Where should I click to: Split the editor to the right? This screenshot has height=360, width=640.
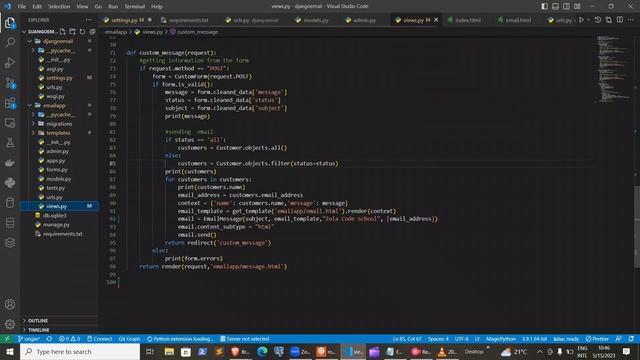(x=620, y=20)
